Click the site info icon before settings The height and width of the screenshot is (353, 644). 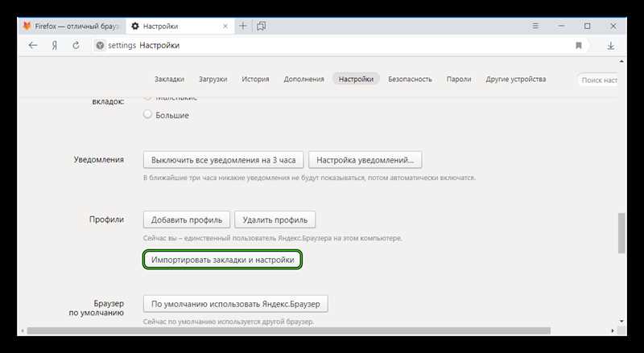coord(100,46)
